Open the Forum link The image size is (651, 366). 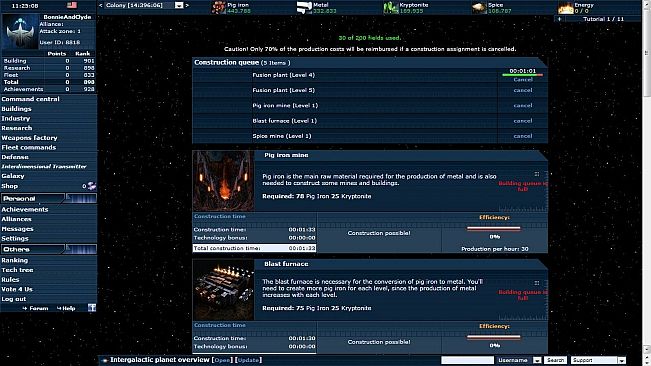36,308
